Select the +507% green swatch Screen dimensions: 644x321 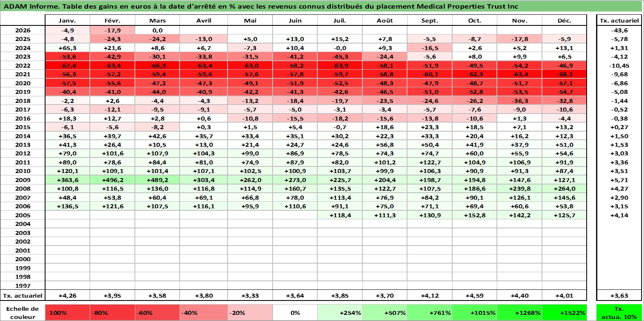pos(385,312)
